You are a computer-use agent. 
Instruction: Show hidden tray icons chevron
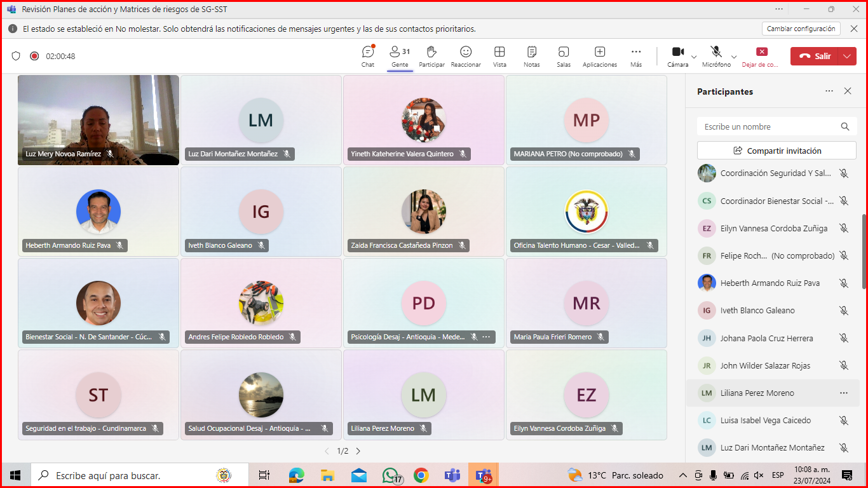683,475
